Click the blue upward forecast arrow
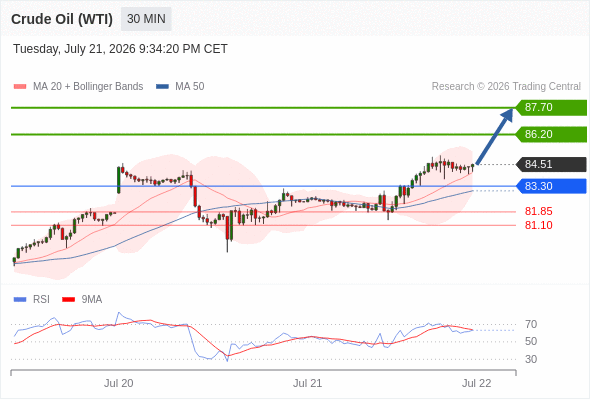This screenshot has height=400, width=590. click(494, 136)
